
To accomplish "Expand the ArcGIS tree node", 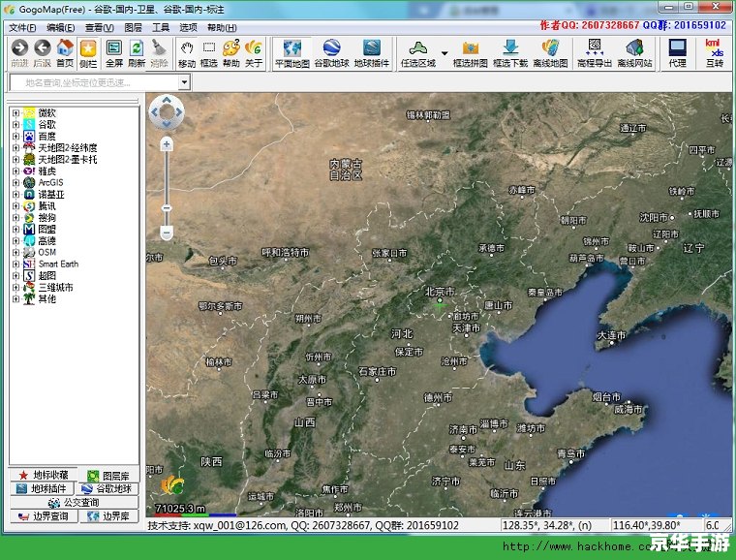I will pos(15,182).
